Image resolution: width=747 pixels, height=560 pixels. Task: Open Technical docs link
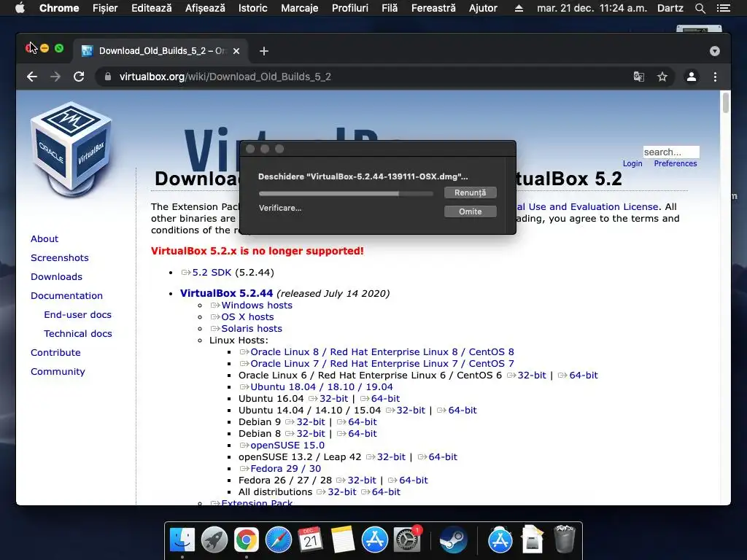77,334
